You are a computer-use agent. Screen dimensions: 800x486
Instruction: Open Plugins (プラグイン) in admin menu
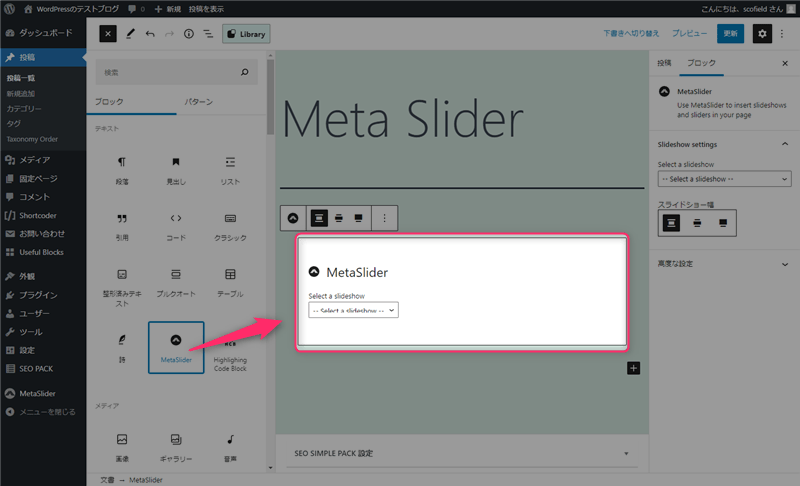tap(43, 295)
